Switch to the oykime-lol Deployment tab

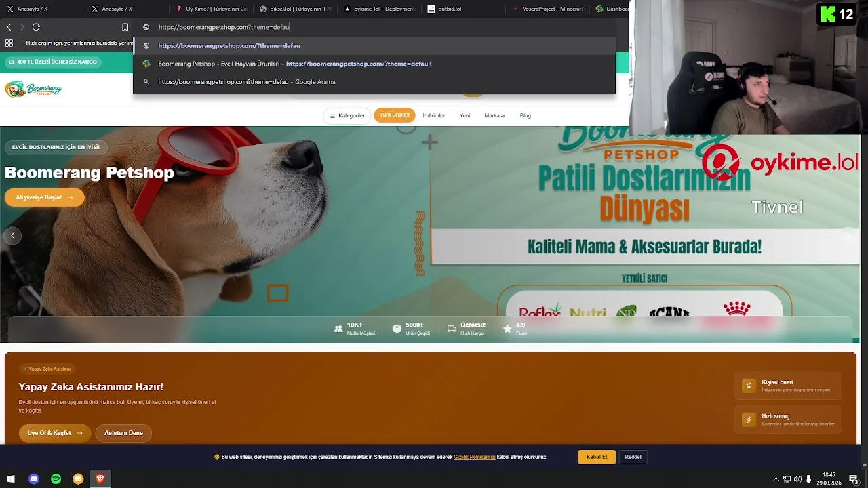tap(380, 9)
